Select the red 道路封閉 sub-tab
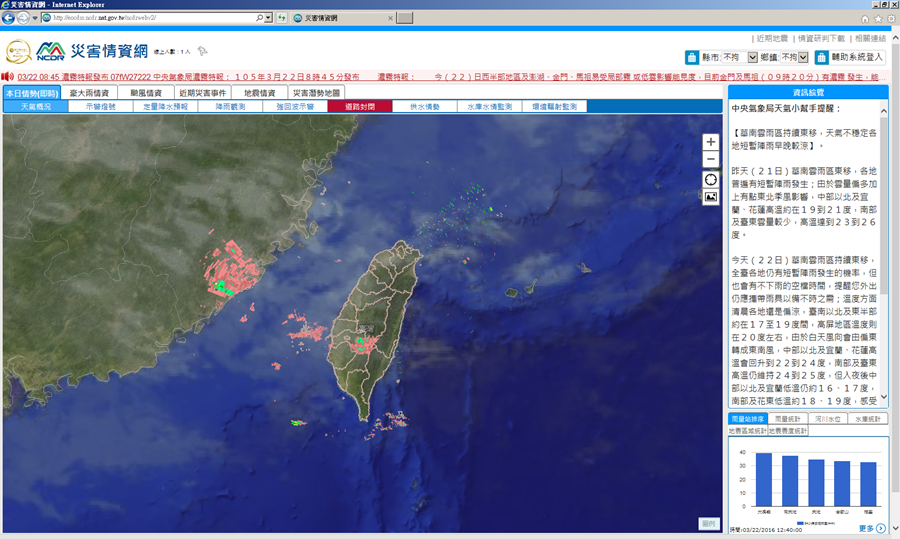 360,107
